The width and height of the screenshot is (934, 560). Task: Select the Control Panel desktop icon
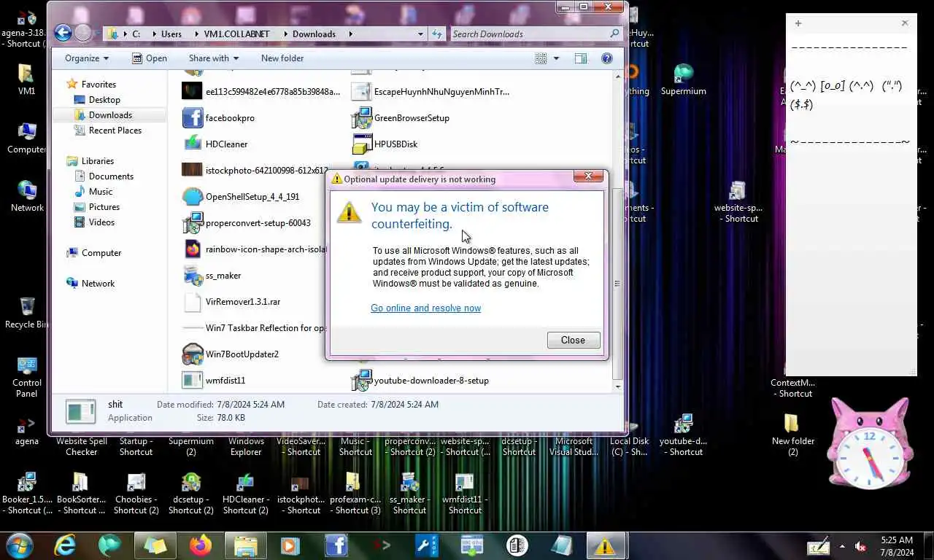27,377
